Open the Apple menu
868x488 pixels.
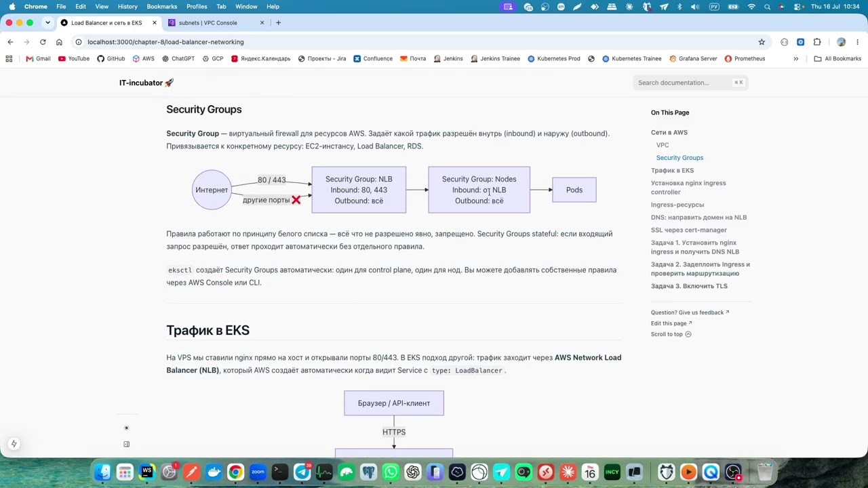pos(12,7)
